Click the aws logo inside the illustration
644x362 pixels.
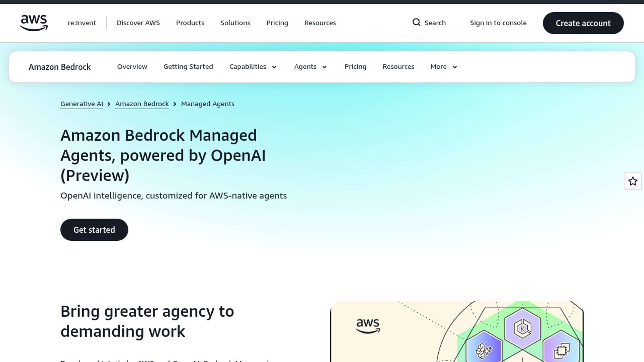pyautogui.click(x=368, y=326)
